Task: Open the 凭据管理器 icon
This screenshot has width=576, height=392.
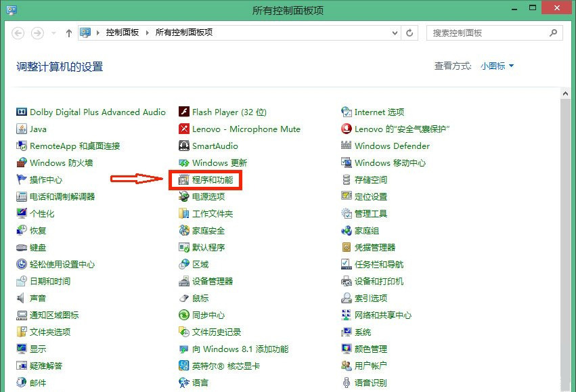Action: coord(347,248)
